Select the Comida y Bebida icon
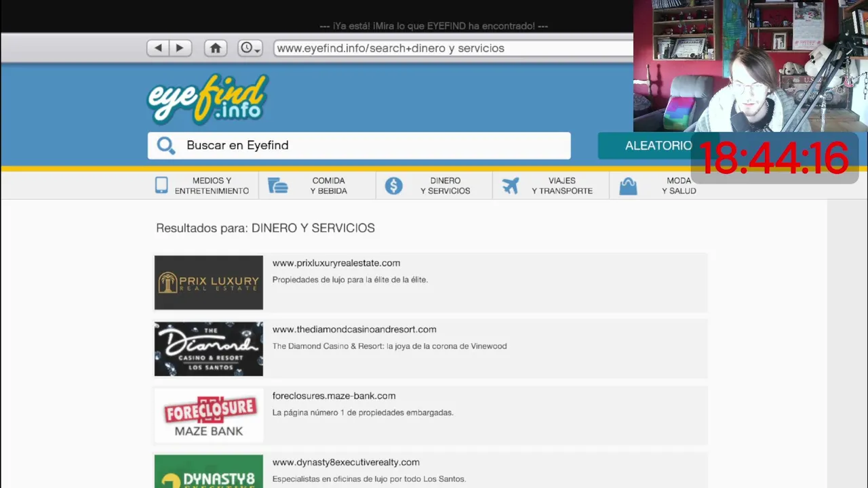868x488 pixels. click(278, 186)
